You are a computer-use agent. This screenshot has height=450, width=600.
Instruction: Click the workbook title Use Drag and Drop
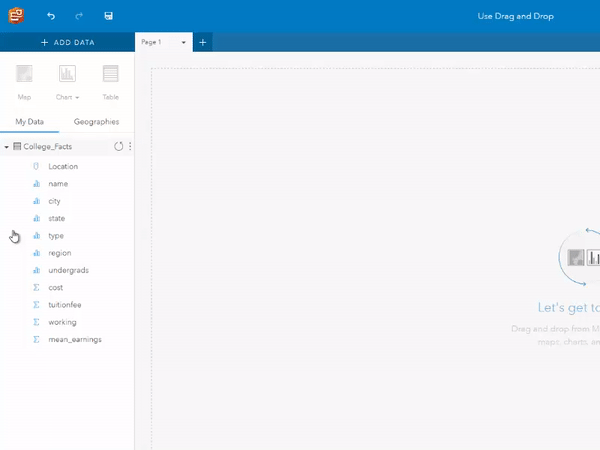[x=515, y=16]
